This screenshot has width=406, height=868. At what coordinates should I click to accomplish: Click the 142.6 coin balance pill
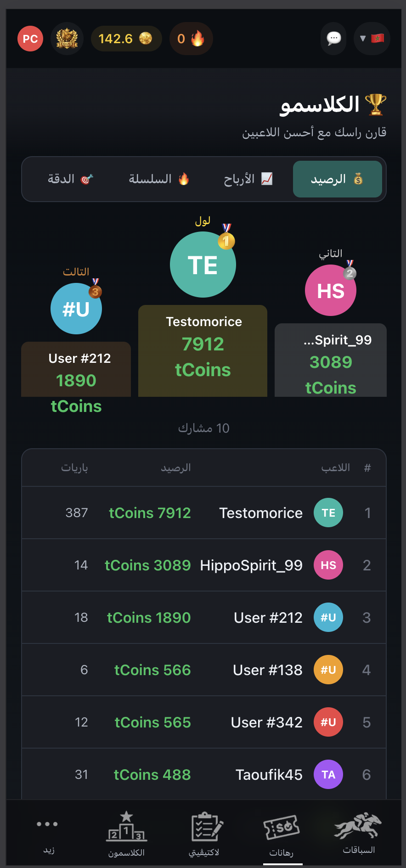(x=126, y=39)
